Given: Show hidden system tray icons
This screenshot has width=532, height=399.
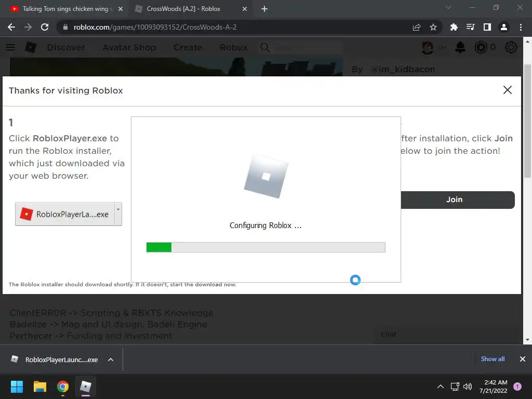Looking at the screenshot, I should point(441,387).
